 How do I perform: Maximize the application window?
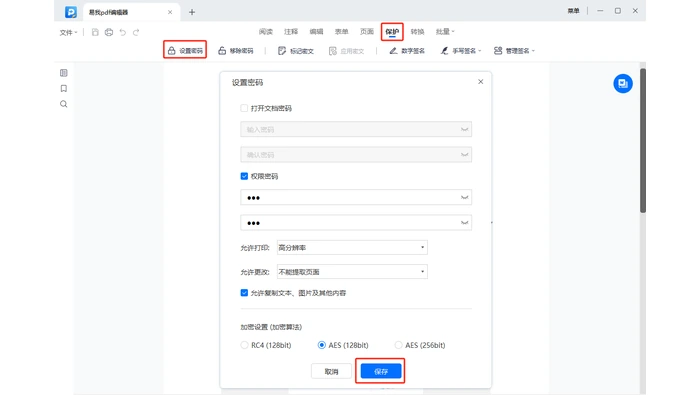click(x=618, y=11)
